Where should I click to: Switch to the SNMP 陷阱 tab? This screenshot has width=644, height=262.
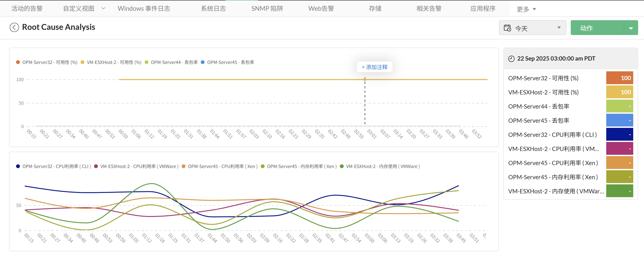tap(267, 9)
